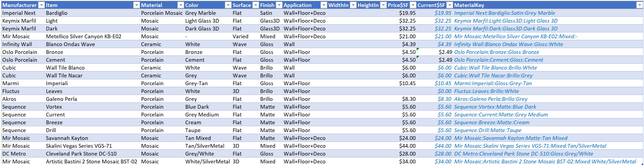Select the Blanco Ondas Wave item cell
644x165 pixels.
pyautogui.click(x=92, y=44)
